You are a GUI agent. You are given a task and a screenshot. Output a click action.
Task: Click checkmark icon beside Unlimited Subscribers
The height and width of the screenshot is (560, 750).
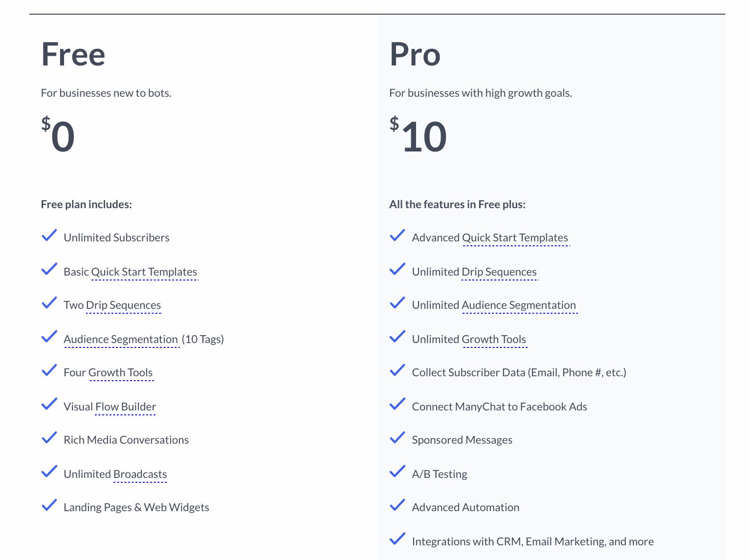click(x=49, y=236)
